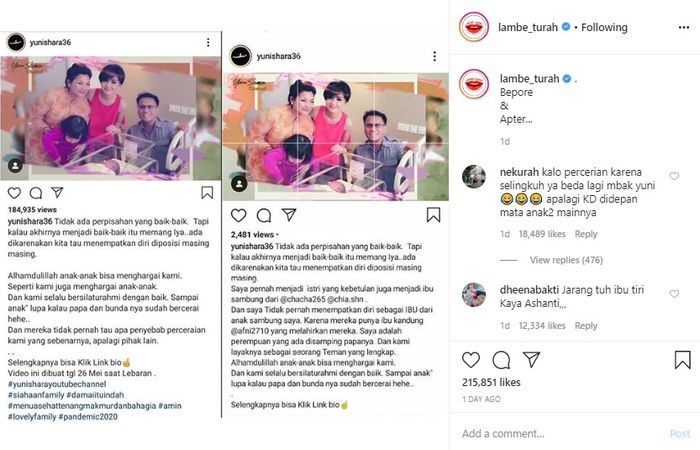Viewport: 700px width, 450px height.
Task: Open nekurah's profile picture
Action: tap(474, 176)
